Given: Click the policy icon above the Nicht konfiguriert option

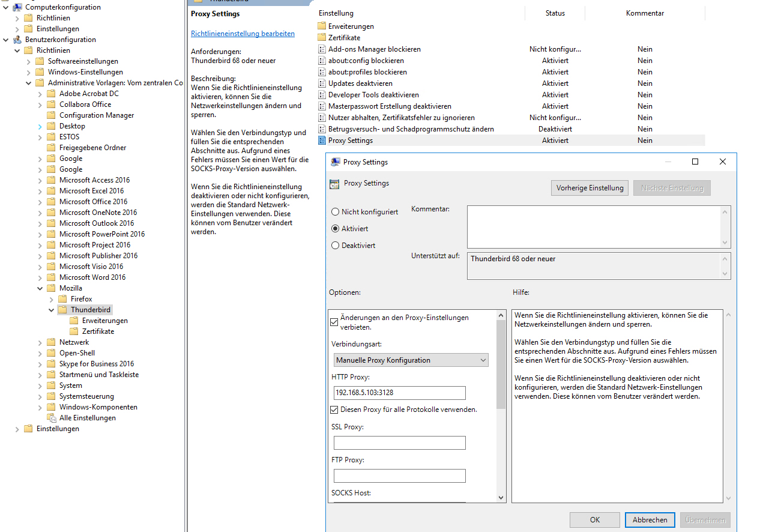Looking at the screenshot, I should tap(334, 184).
